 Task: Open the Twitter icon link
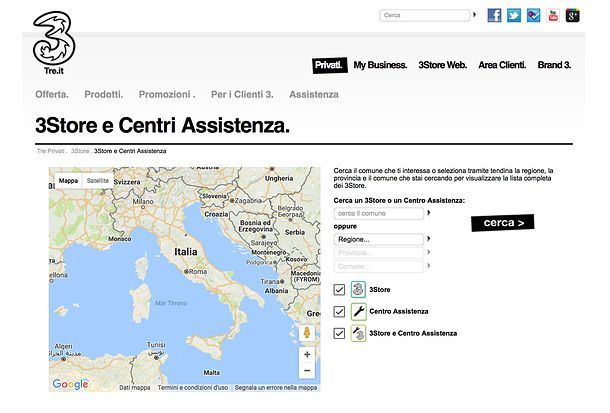click(x=514, y=16)
